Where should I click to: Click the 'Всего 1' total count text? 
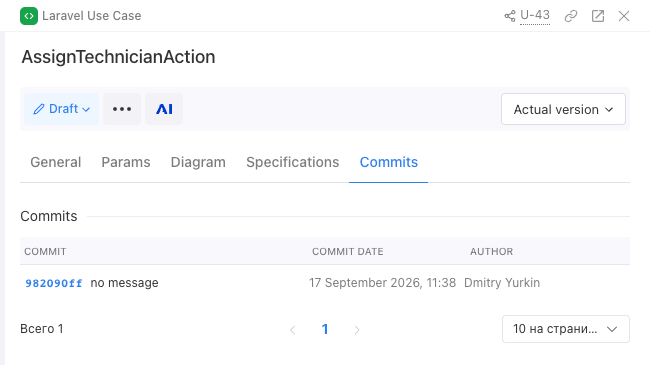pyautogui.click(x=42, y=329)
